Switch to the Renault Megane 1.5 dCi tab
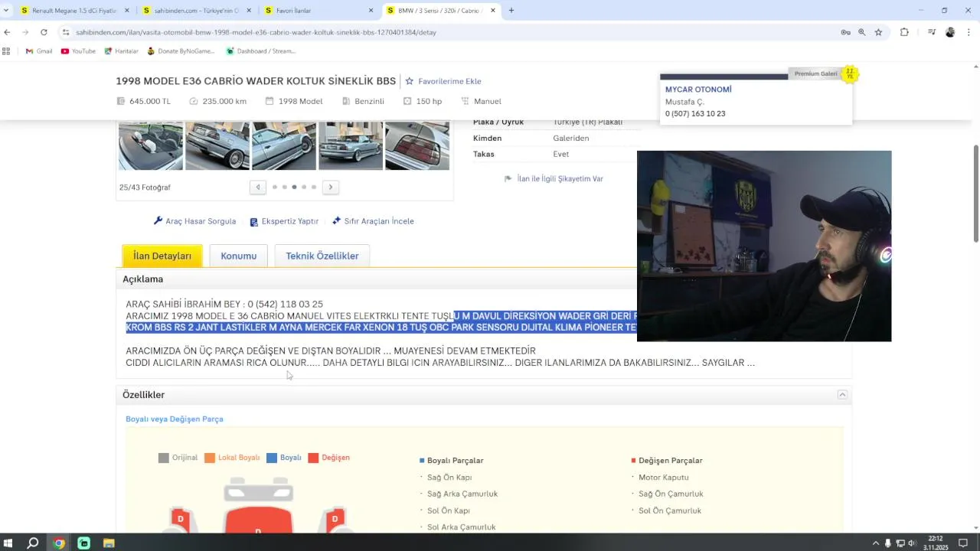Screen dimensions: 980x551 pos(74,11)
